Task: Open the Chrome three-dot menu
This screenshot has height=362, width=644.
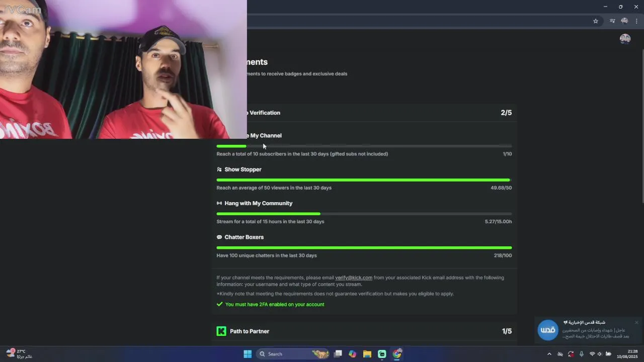Action: pos(636,21)
